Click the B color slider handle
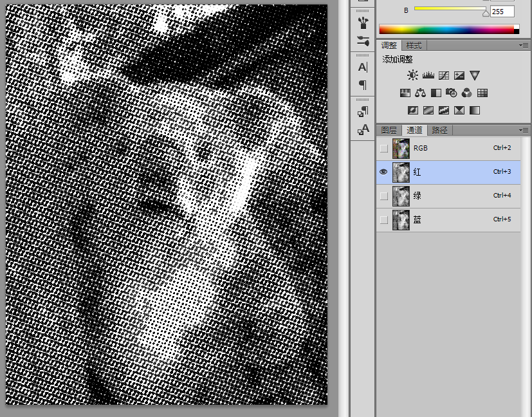Image resolution: width=532 pixels, height=417 pixels. (x=486, y=13)
